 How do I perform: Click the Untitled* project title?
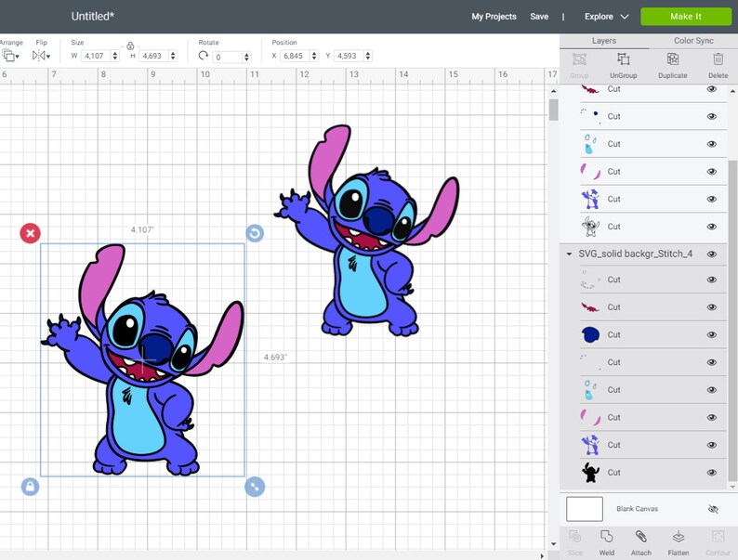click(x=93, y=17)
